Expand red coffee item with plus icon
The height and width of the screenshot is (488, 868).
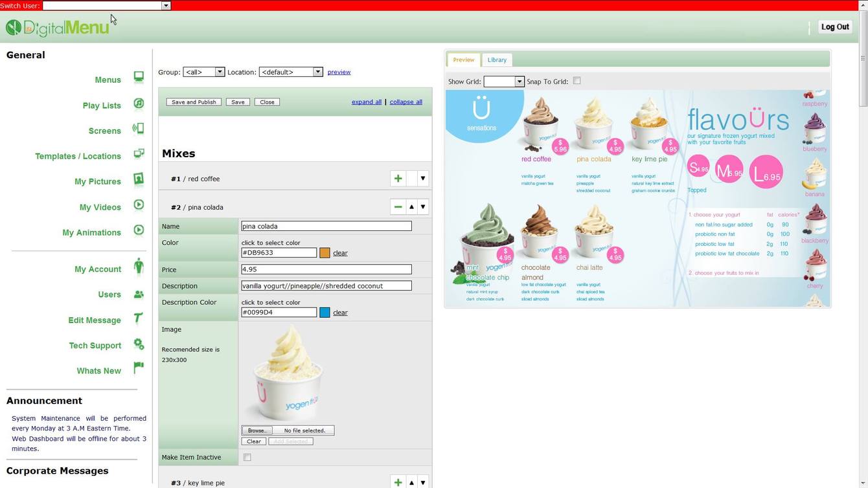click(x=398, y=179)
